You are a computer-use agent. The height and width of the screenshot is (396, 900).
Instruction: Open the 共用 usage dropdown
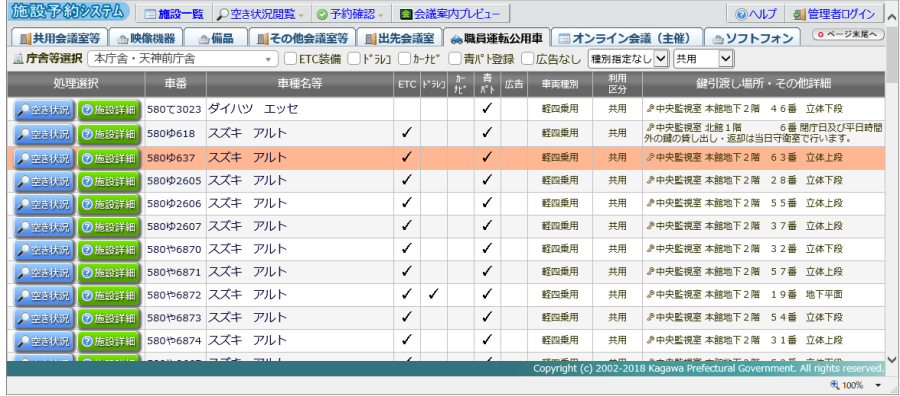(704, 59)
